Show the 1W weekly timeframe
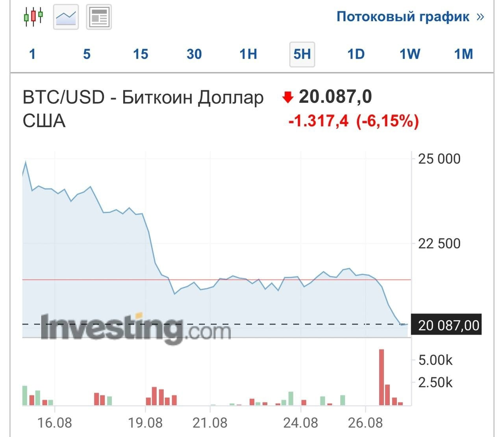 coord(410,54)
